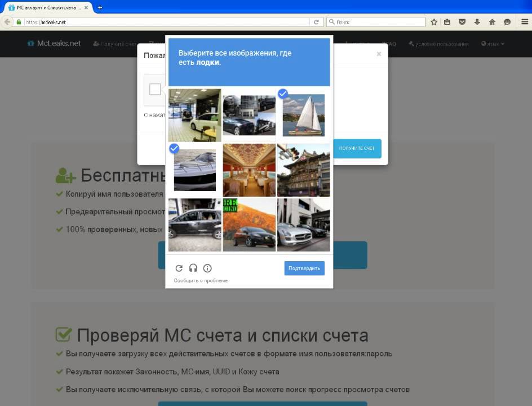Click Копируй имя пользователя line

pos(114,194)
